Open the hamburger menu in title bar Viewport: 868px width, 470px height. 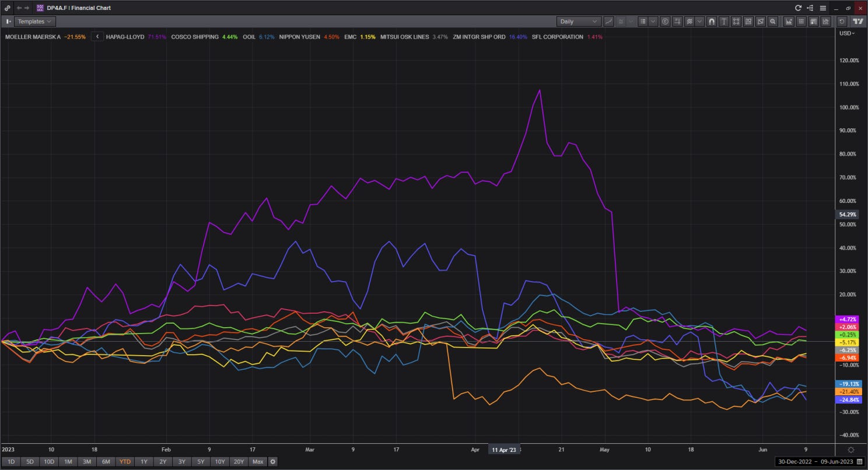pyautogui.click(x=823, y=8)
